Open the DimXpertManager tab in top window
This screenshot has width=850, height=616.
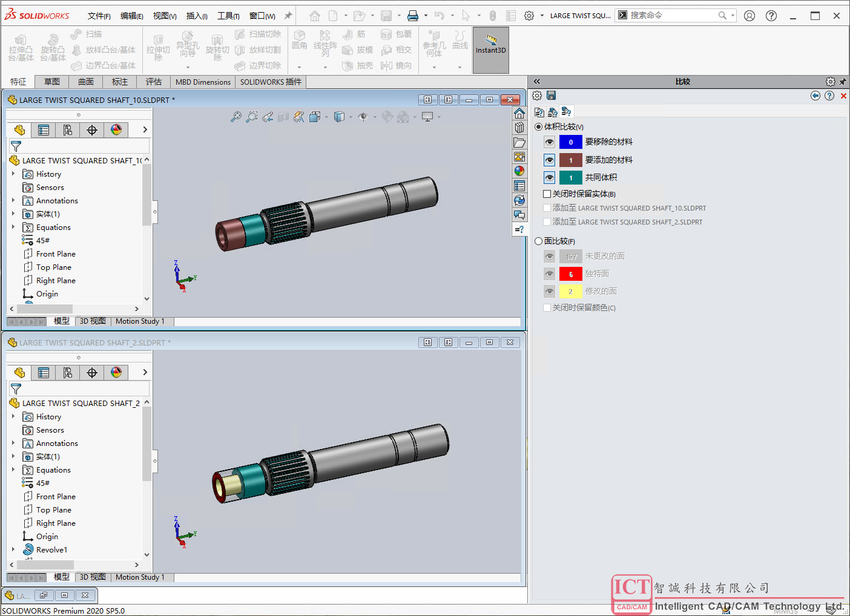pos(92,129)
